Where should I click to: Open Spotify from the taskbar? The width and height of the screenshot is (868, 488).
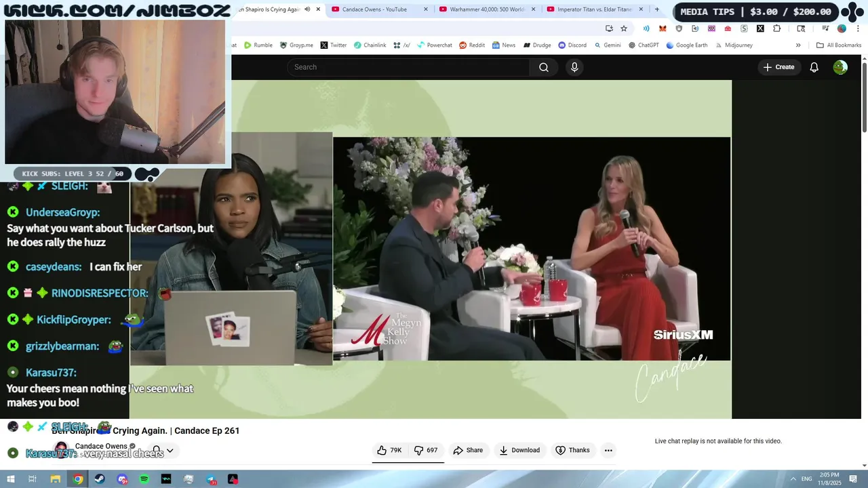tap(144, 479)
